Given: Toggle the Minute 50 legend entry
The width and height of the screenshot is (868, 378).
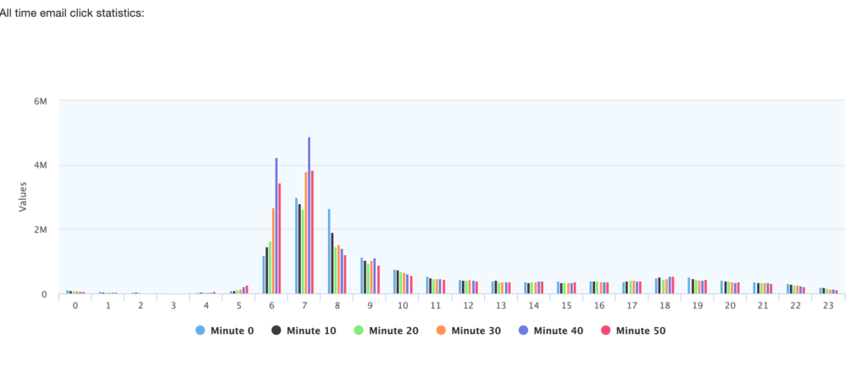Looking at the screenshot, I should pyautogui.click(x=632, y=331).
